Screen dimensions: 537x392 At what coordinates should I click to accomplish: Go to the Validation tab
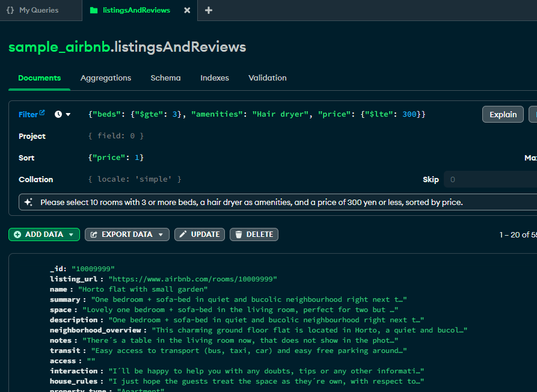pos(268,78)
